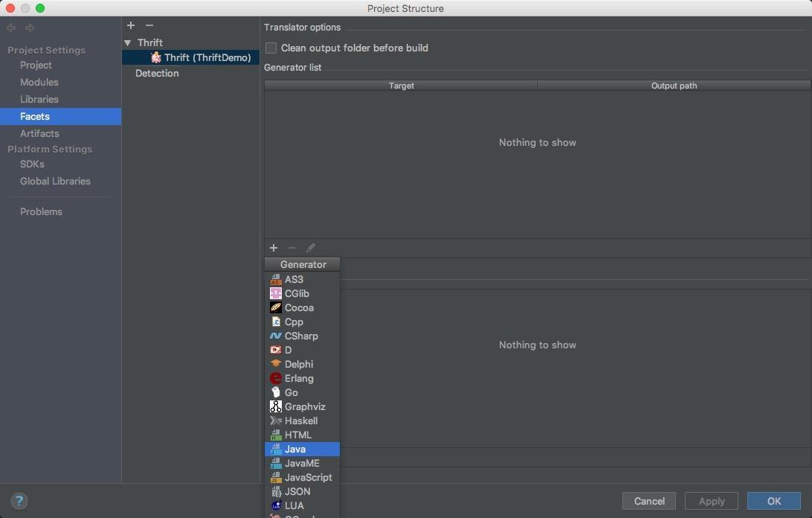This screenshot has width=812, height=518.
Task: Click the Cpp generator icon
Action: [275, 322]
